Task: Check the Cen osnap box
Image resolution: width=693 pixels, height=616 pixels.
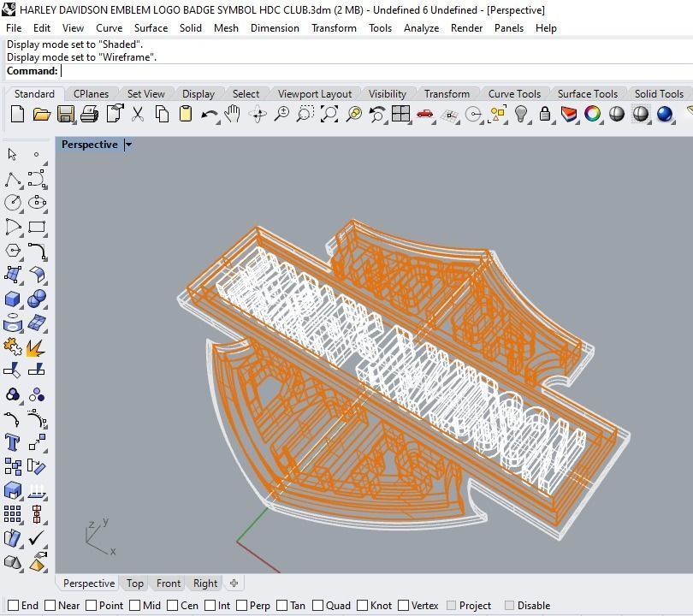Action: tap(173, 605)
